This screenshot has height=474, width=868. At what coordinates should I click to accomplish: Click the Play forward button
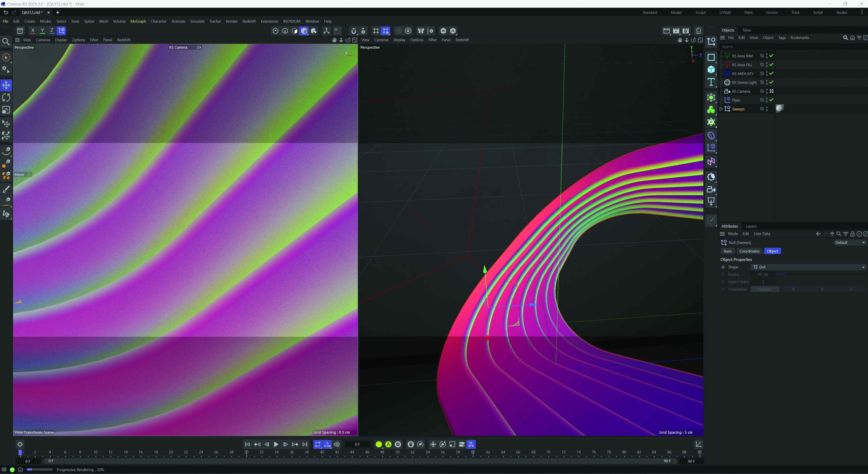point(276,444)
